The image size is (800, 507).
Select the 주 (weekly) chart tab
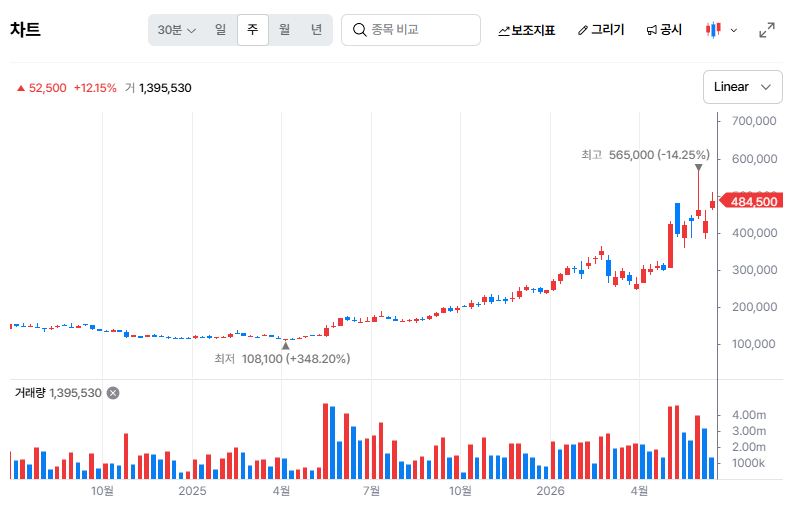(x=253, y=30)
